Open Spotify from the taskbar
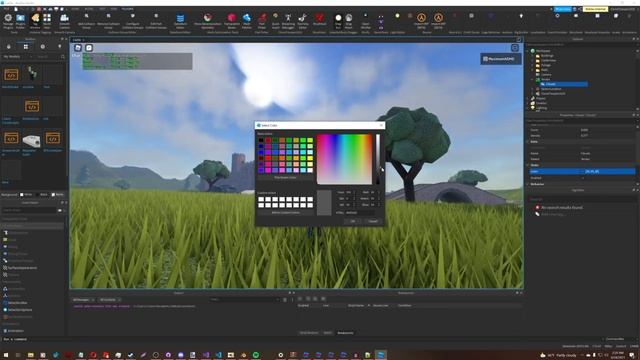Image resolution: width=640 pixels, height=360 pixels. [x=256, y=355]
